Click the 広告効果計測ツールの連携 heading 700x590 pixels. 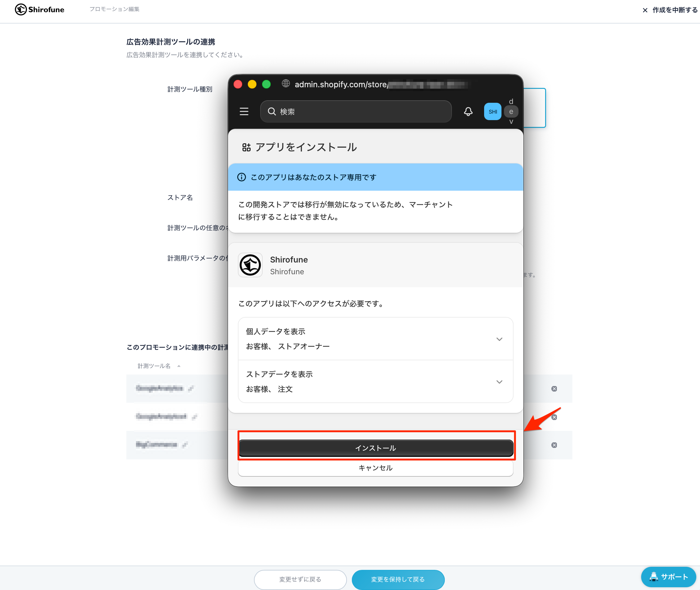coord(171,42)
